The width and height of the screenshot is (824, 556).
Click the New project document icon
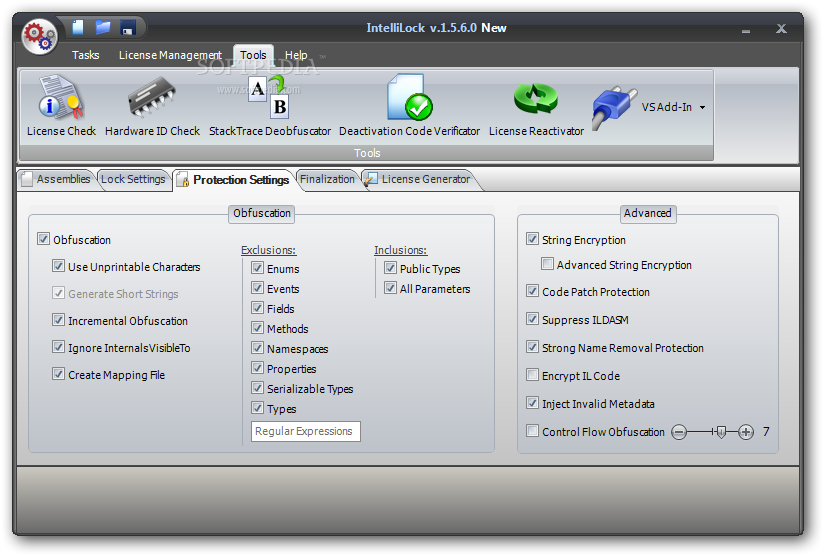78,27
